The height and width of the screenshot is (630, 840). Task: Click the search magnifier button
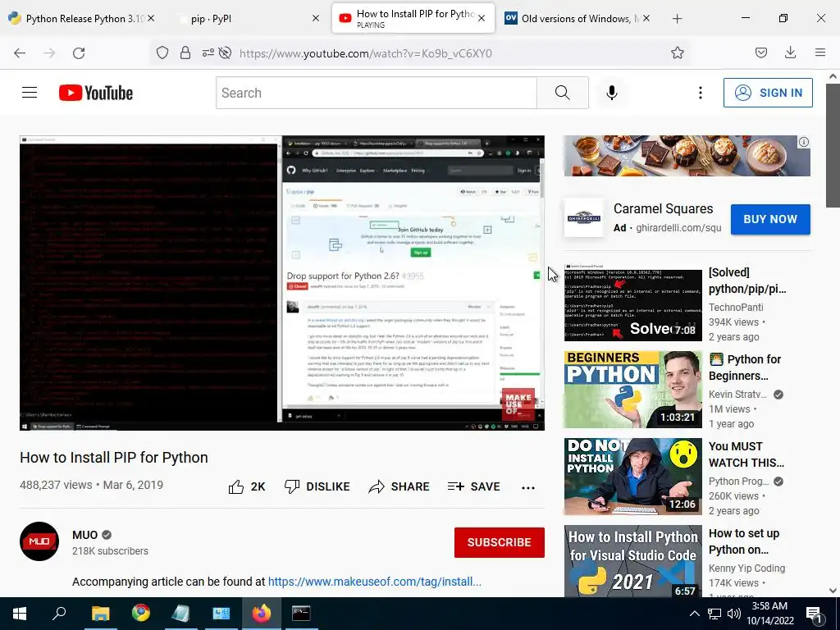pyautogui.click(x=563, y=93)
